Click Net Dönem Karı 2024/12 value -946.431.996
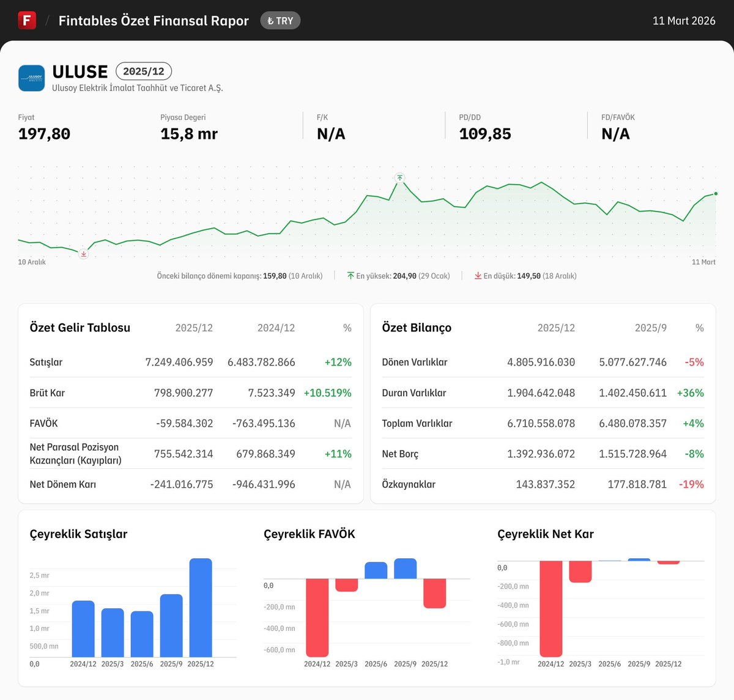 click(x=264, y=484)
